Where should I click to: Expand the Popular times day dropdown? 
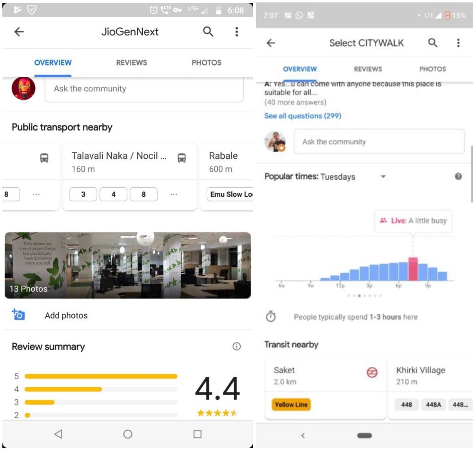click(383, 176)
